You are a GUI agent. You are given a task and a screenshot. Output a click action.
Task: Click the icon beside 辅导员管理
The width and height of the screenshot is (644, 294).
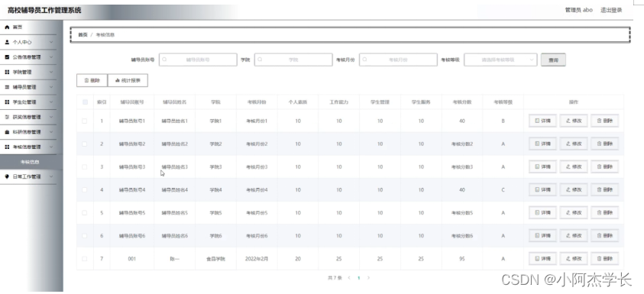pos(7,87)
